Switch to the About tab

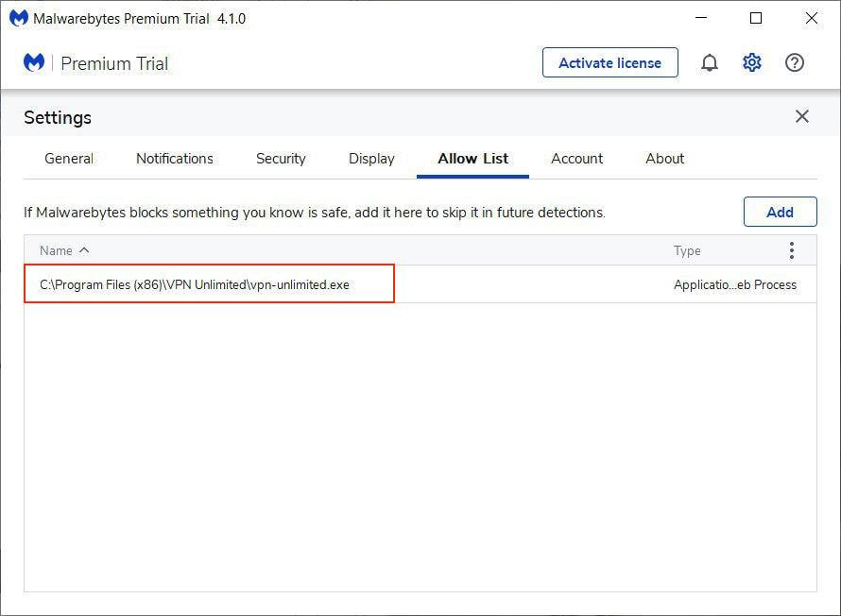coord(664,159)
